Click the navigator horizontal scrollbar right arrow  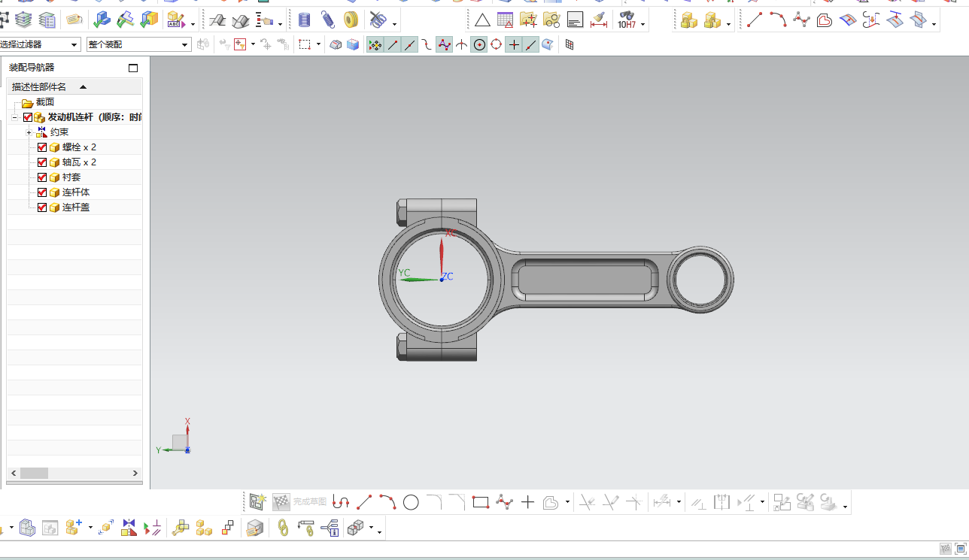pos(135,474)
